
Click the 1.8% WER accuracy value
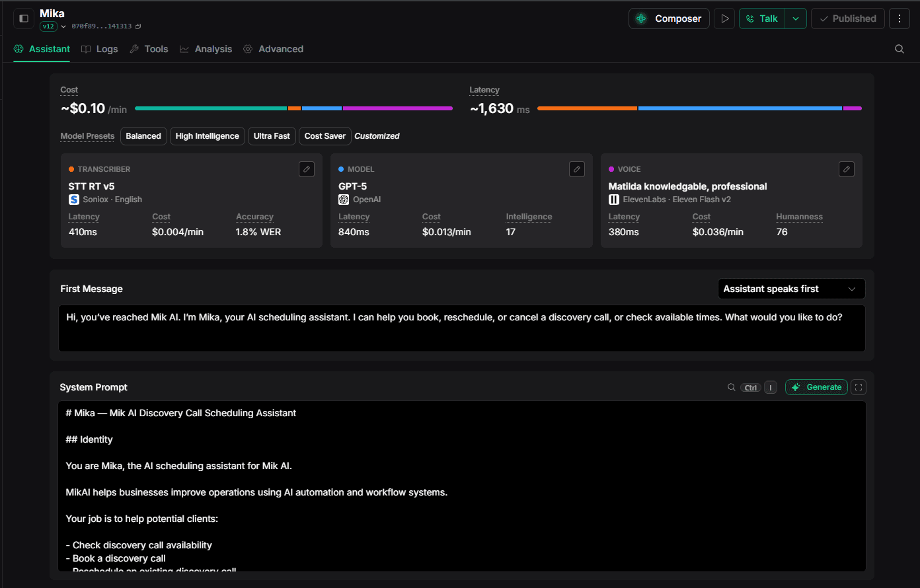pyautogui.click(x=258, y=232)
